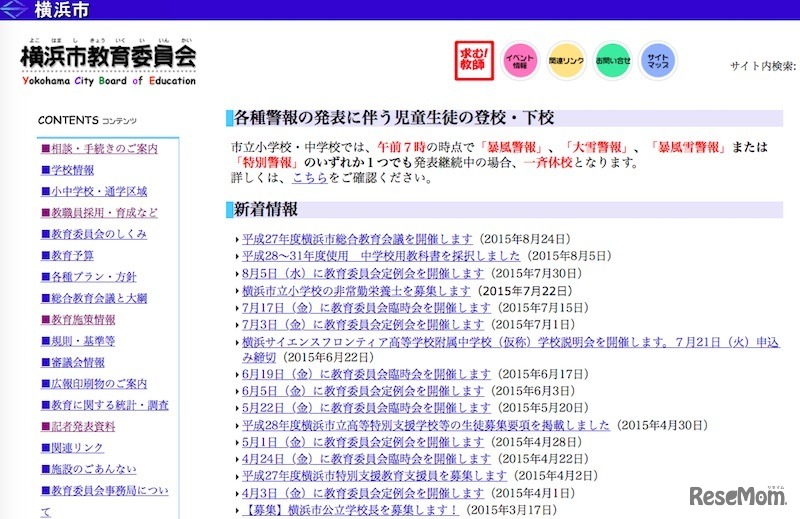Click the green お問い合せ circle icon
The width and height of the screenshot is (800, 519).
tap(613, 61)
